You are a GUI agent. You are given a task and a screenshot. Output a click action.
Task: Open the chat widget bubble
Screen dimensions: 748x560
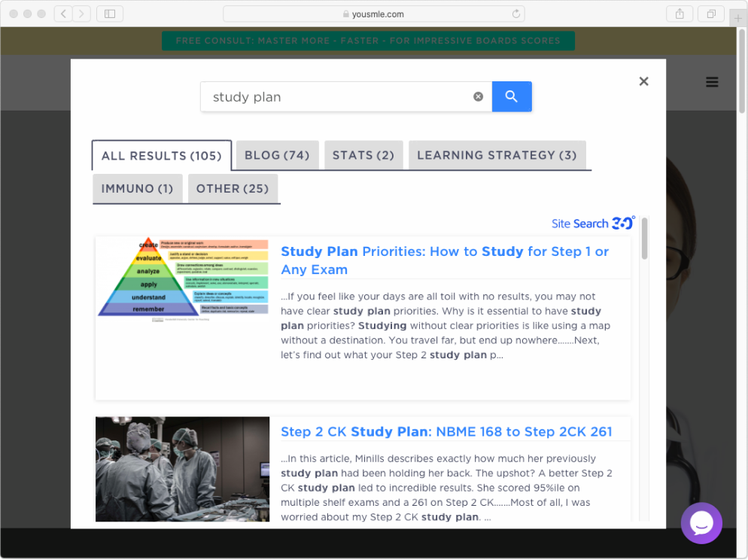pyautogui.click(x=701, y=522)
